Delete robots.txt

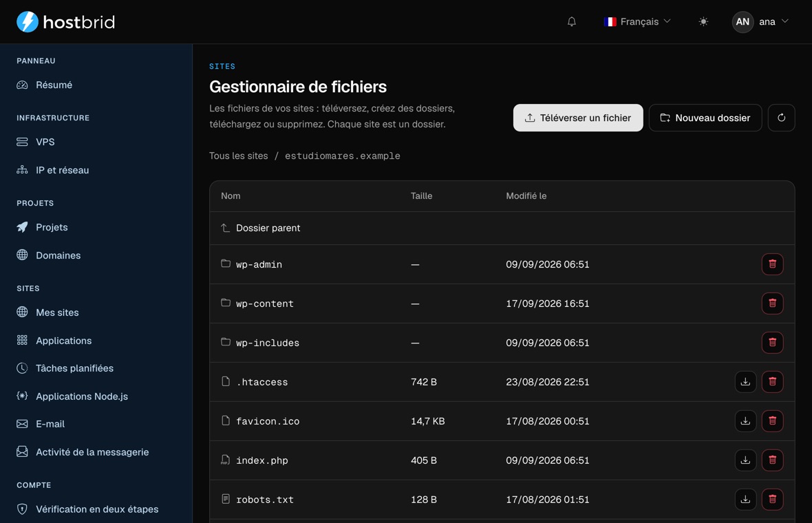[772, 499]
